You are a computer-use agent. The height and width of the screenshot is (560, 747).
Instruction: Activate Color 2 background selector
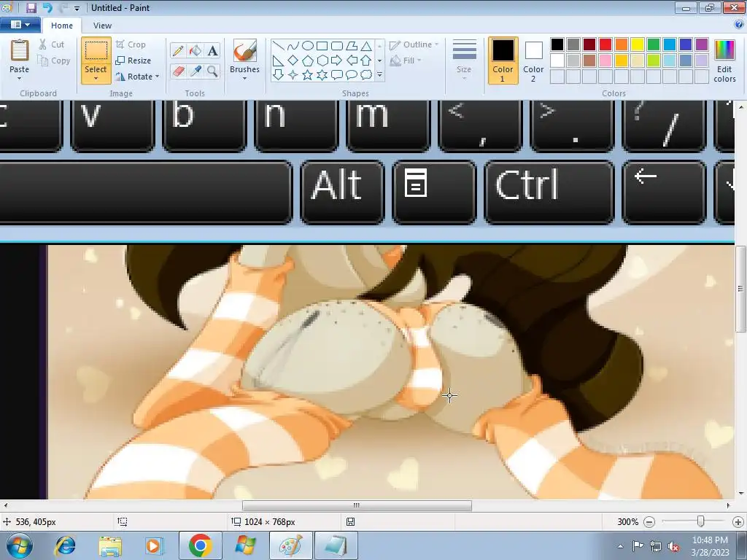(533, 61)
